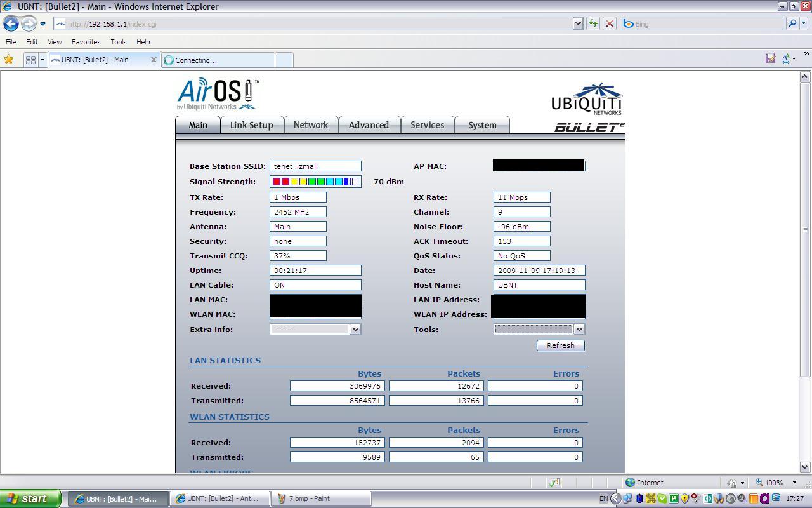812x508 pixels.
Task: Go to the Advanced tab
Action: [369, 125]
